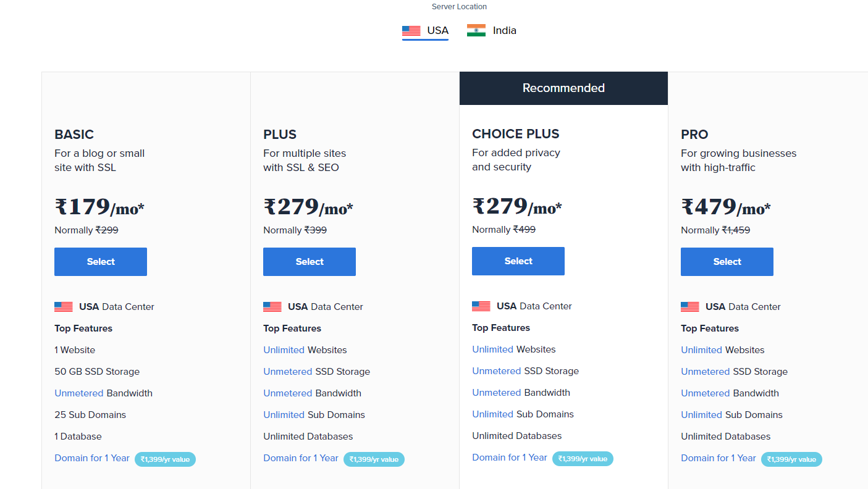This screenshot has height=489, width=868.
Task: Click the Recommended banner above CHOICE PLUS
Action: (x=563, y=88)
